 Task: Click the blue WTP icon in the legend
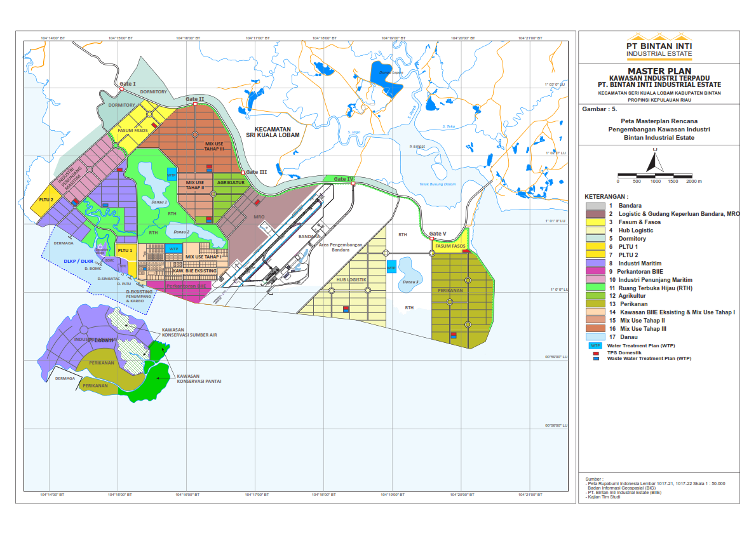[595, 345]
